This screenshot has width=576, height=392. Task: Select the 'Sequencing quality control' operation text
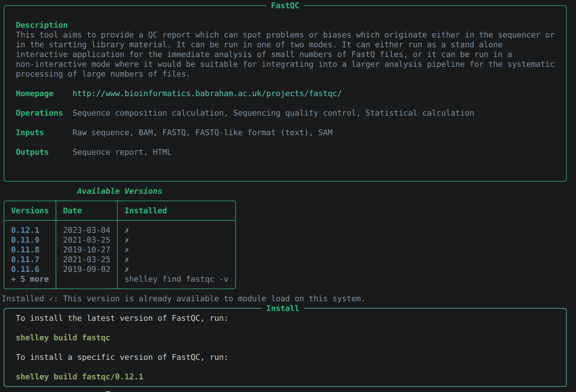(x=294, y=113)
